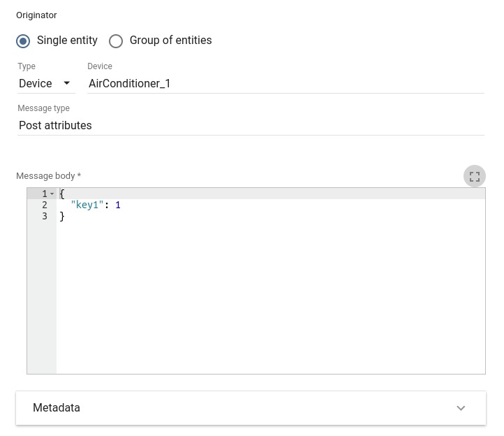Image resolution: width=504 pixels, height=436 pixels.
Task: Fold the JSON block at line 1
Action: coord(52,194)
